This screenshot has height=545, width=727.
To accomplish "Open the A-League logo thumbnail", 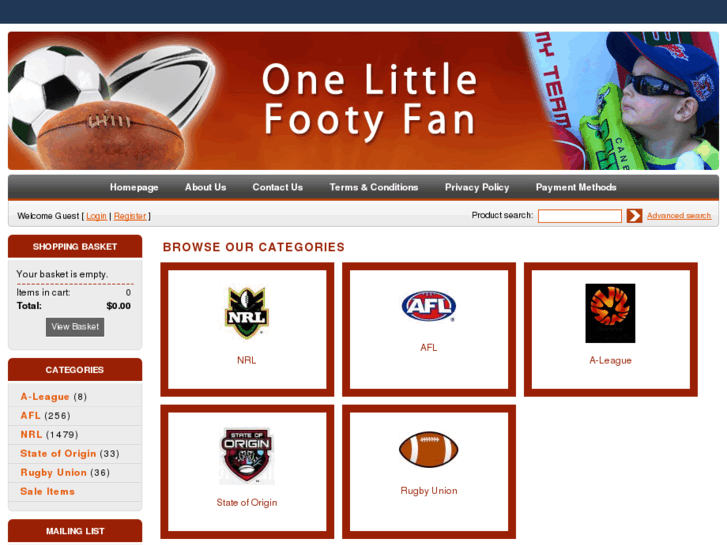I will 610,313.
